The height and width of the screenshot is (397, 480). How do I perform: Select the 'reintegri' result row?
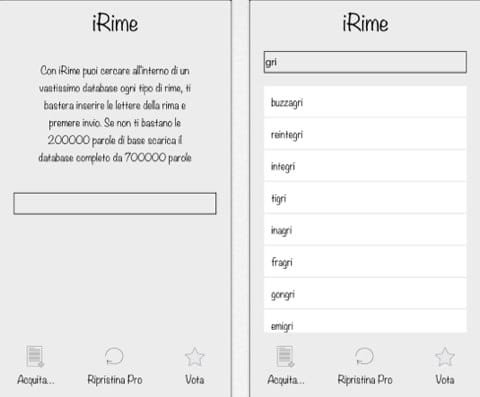pyautogui.click(x=365, y=134)
